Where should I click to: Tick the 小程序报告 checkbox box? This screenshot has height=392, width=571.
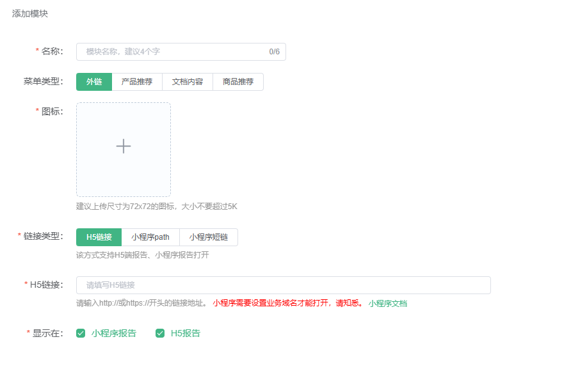tap(81, 333)
